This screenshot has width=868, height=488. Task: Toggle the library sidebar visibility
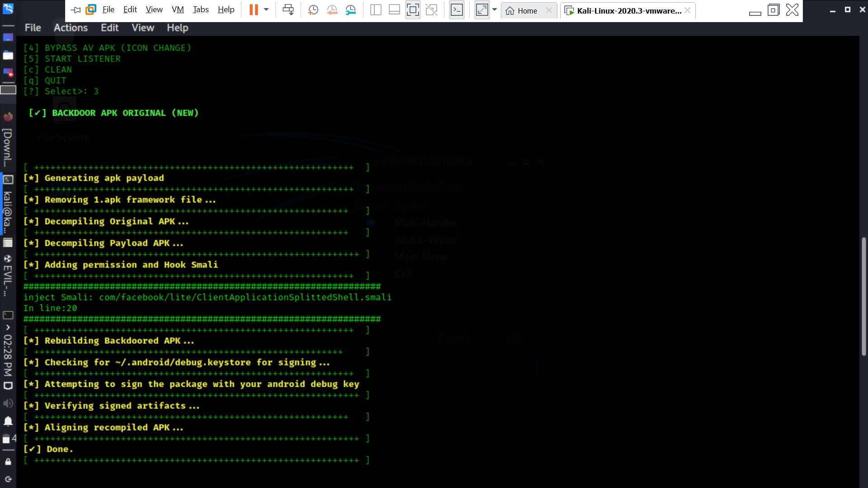coord(376,9)
